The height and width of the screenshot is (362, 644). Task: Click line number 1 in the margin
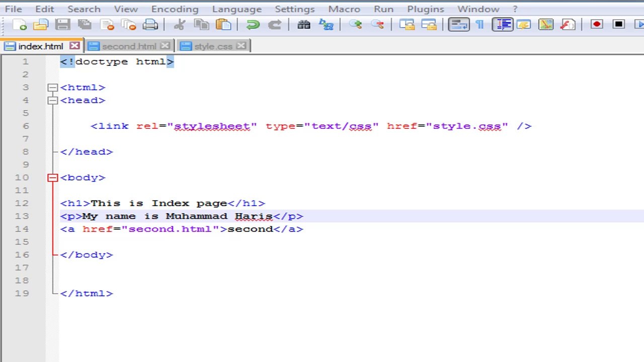click(25, 61)
